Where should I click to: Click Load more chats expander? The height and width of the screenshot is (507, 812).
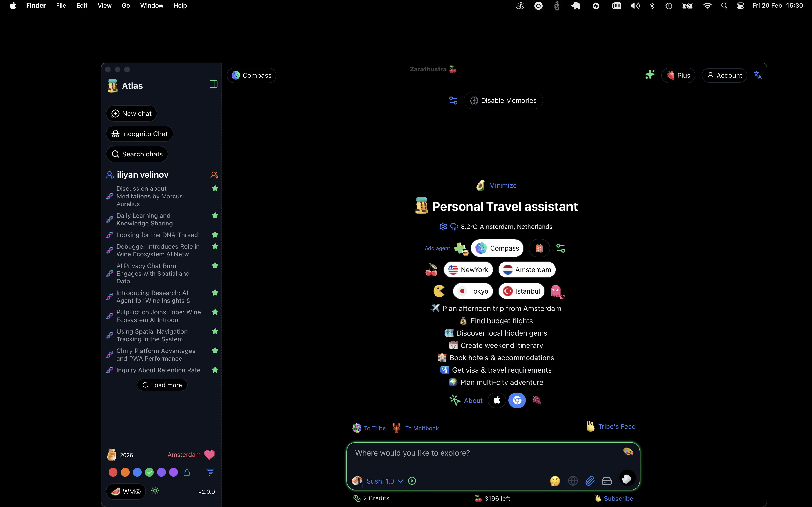pos(162,385)
